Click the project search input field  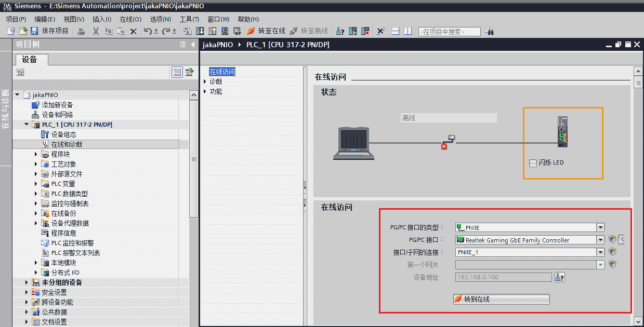pyautogui.click(x=449, y=32)
